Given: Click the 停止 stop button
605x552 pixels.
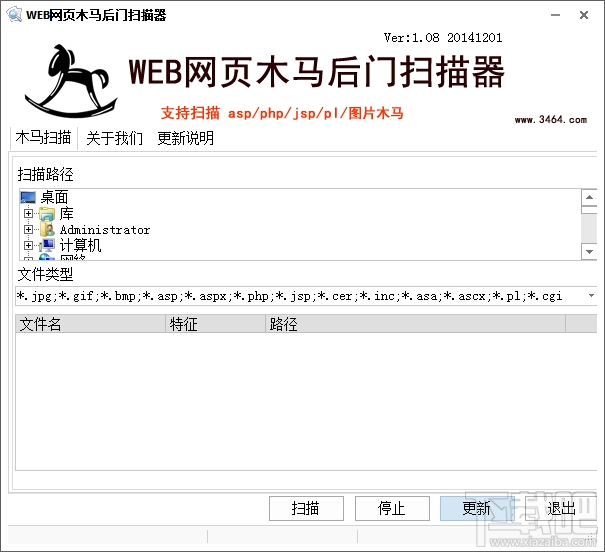Looking at the screenshot, I should [392, 508].
